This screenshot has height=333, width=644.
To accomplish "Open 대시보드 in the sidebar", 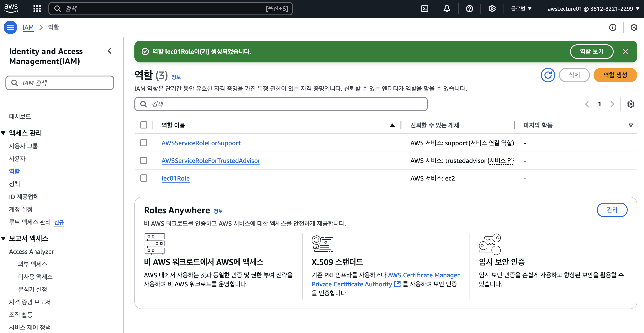I will (x=20, y=117).
